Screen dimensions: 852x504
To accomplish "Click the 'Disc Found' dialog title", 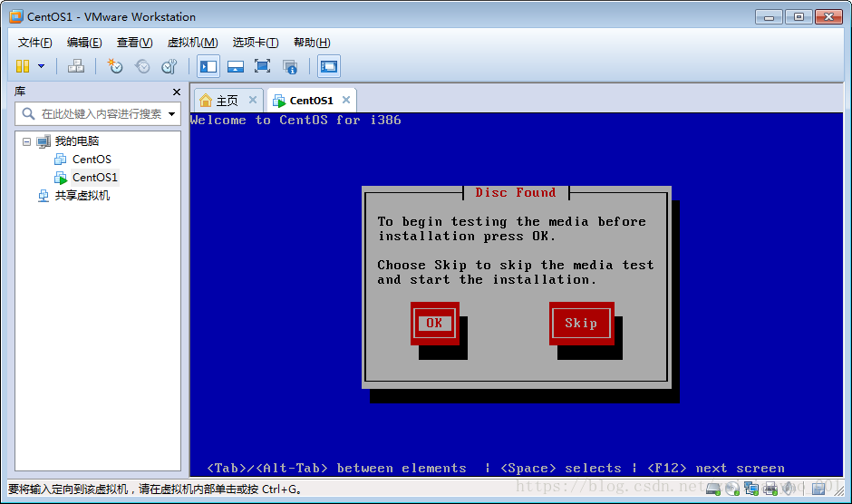I will [x=516, y=192].
